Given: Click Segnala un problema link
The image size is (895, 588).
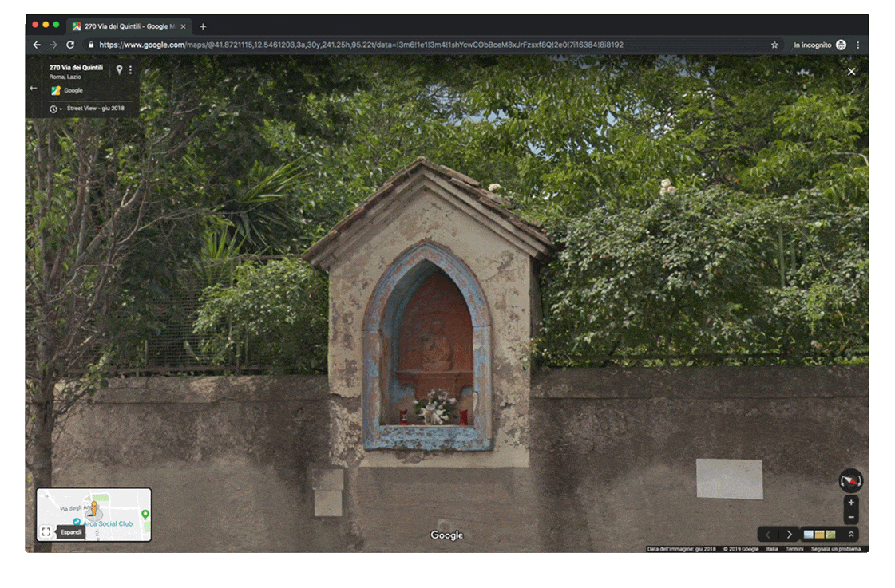Looking at the screenshot, I should [x=836, y=549].
